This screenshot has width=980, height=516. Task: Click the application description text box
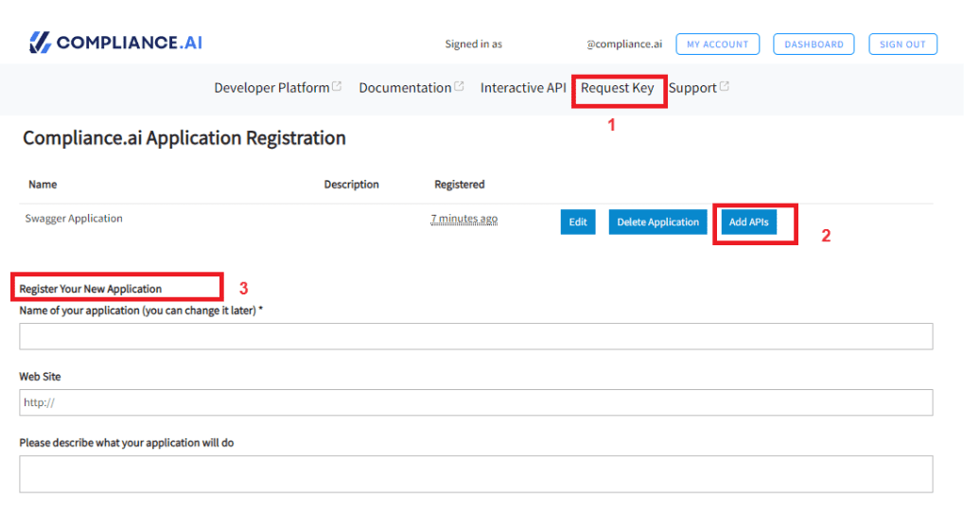tap(476, 474)
